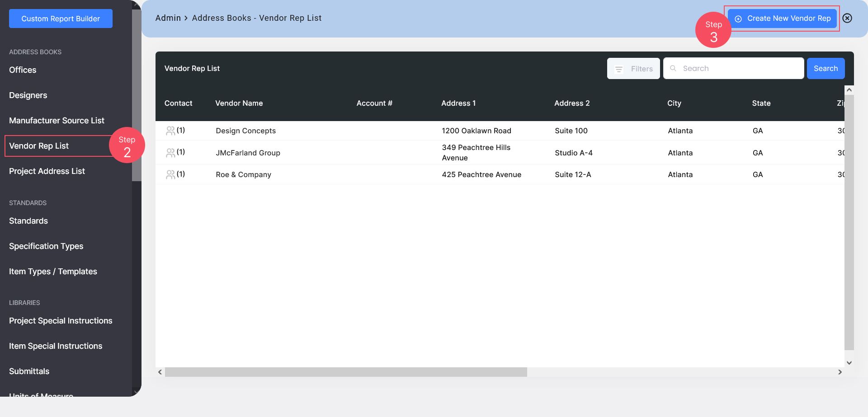This screenshot has width=868, height=417.
Task: Click GA in the Roe & Company row
Action: tap(758, 174)
